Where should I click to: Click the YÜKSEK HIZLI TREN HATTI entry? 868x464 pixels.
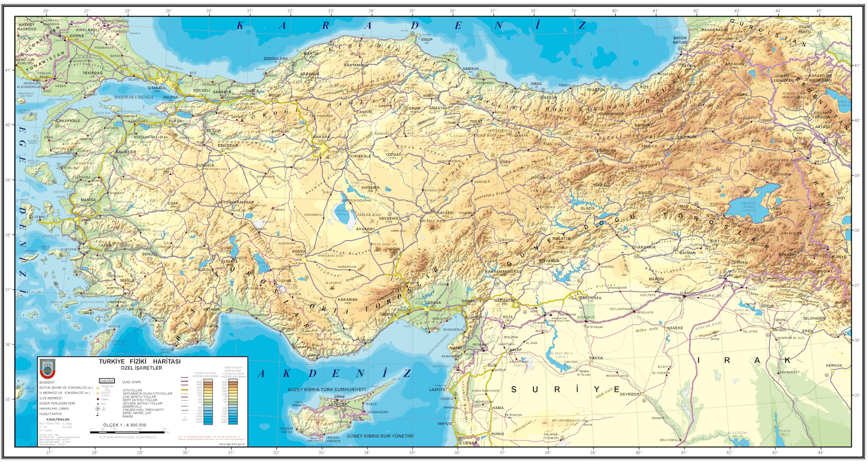pyautogui.click(x=143, y=410)
